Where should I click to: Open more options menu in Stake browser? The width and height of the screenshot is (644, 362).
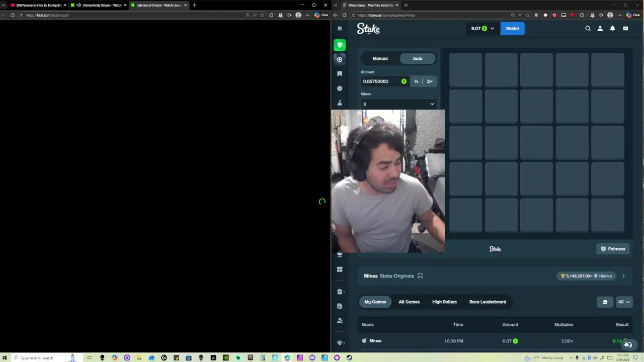pos(619,15)
